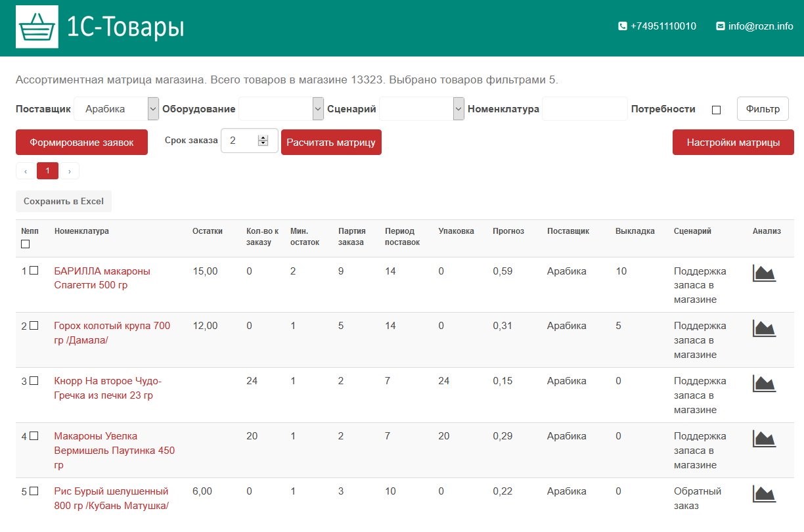Go to previous page with ‹ arrow
804x532 pixels.
tap(26, 171)
